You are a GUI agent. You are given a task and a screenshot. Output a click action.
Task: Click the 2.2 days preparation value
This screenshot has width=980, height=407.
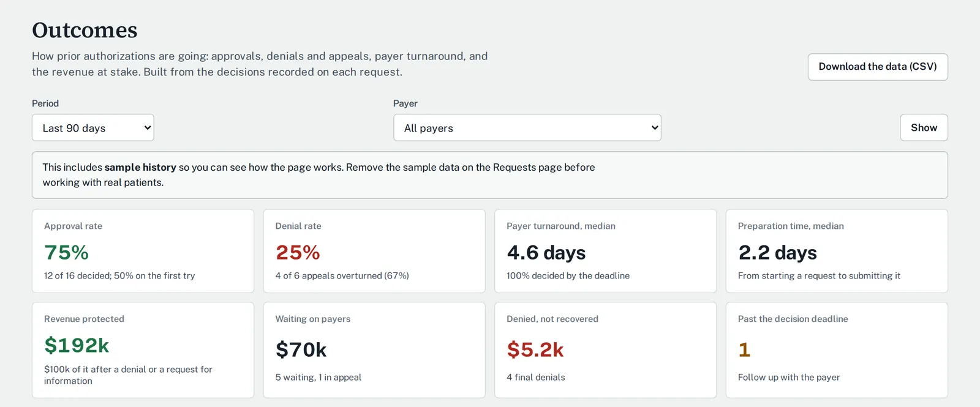(777, 252)
